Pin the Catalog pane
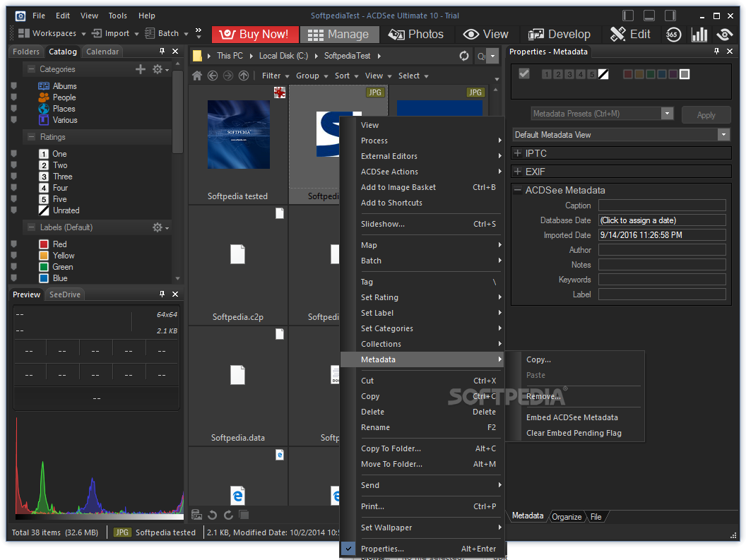Screen dimensions: 746x560 [x=162, y=52]
